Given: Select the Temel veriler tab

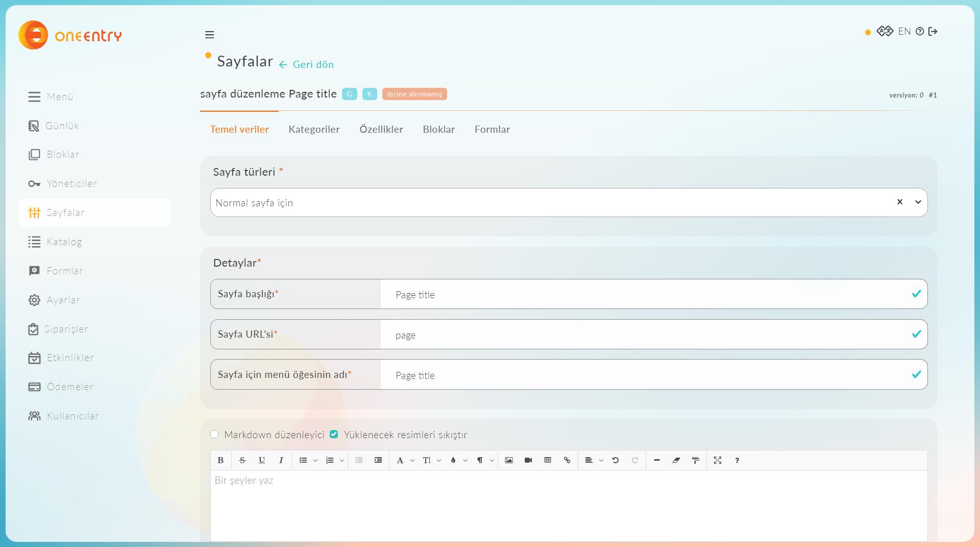Looking at the screenshot, I should coord(239,129).
